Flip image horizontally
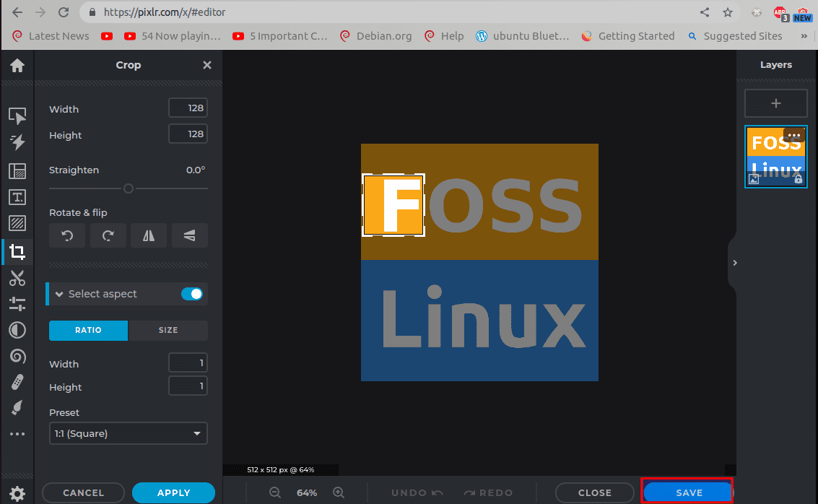 (x=149, y=236)
